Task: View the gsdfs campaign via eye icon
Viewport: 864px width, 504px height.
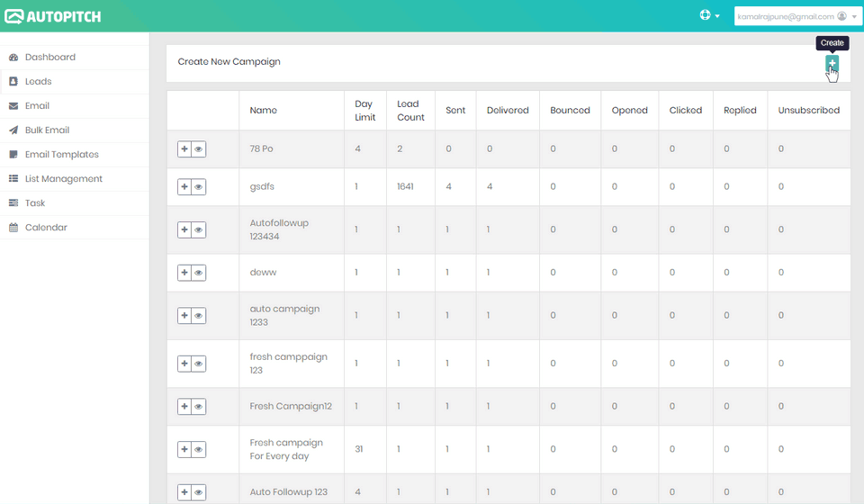Action: tap(198, 186)
